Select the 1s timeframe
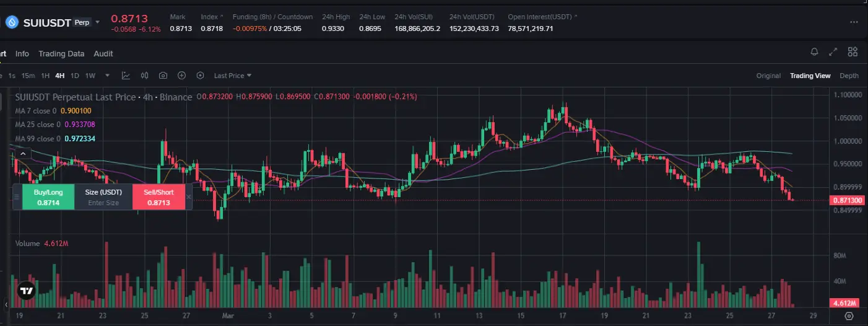 [12, 76]
